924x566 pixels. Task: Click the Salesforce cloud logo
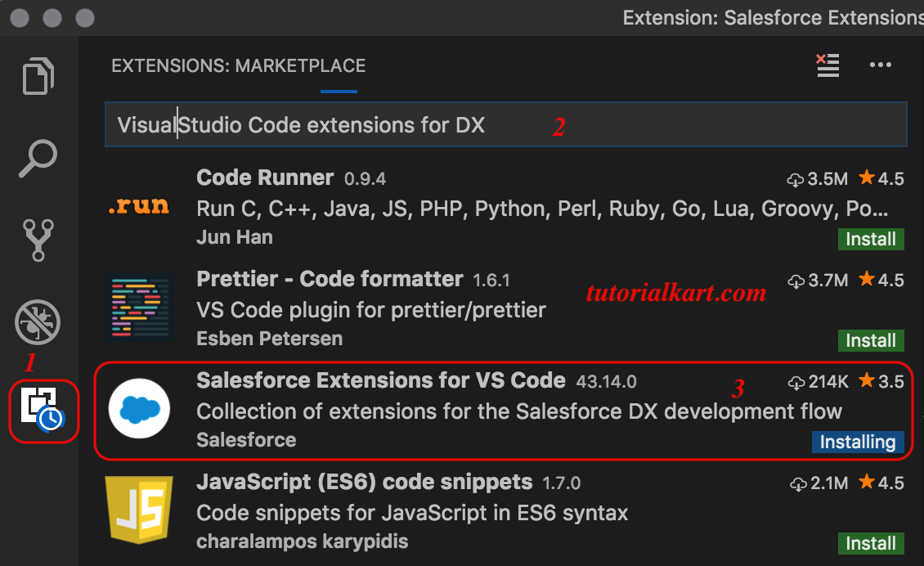coord(139,409)
